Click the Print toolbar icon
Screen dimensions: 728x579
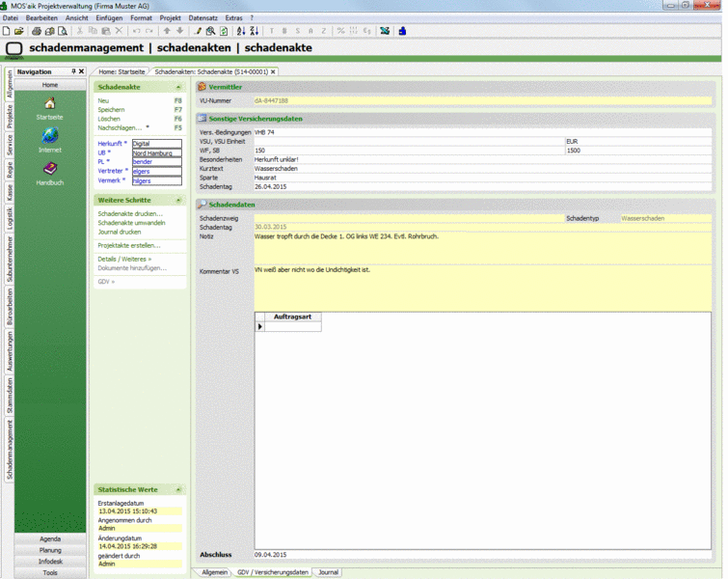pos(37,31)
